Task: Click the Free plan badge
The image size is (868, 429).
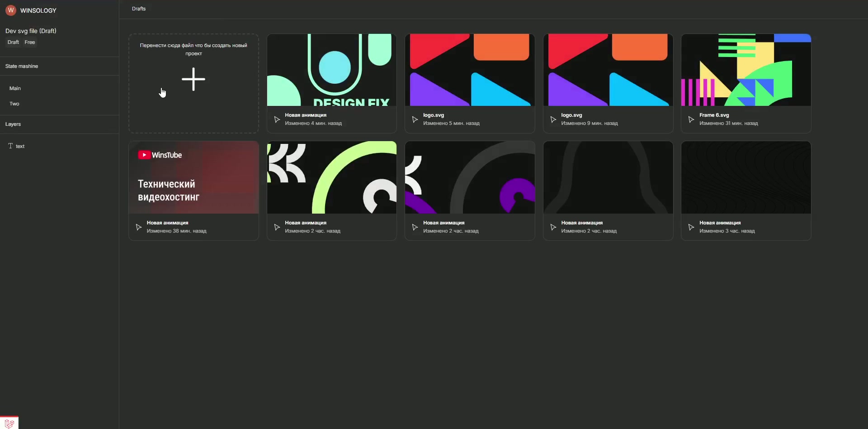Action: (x=30, y=42)
